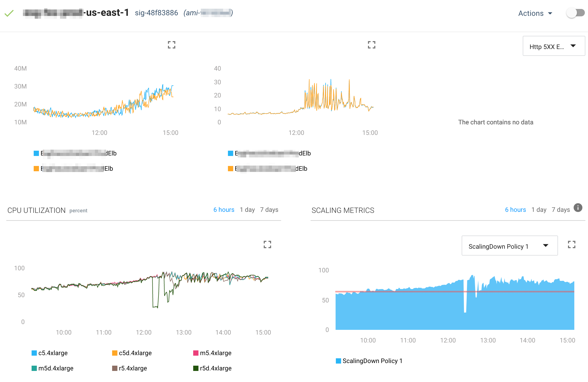The image size is (588, 382).
Task: Click the Scaling Metrics info icon
Action: click(578, 208)
